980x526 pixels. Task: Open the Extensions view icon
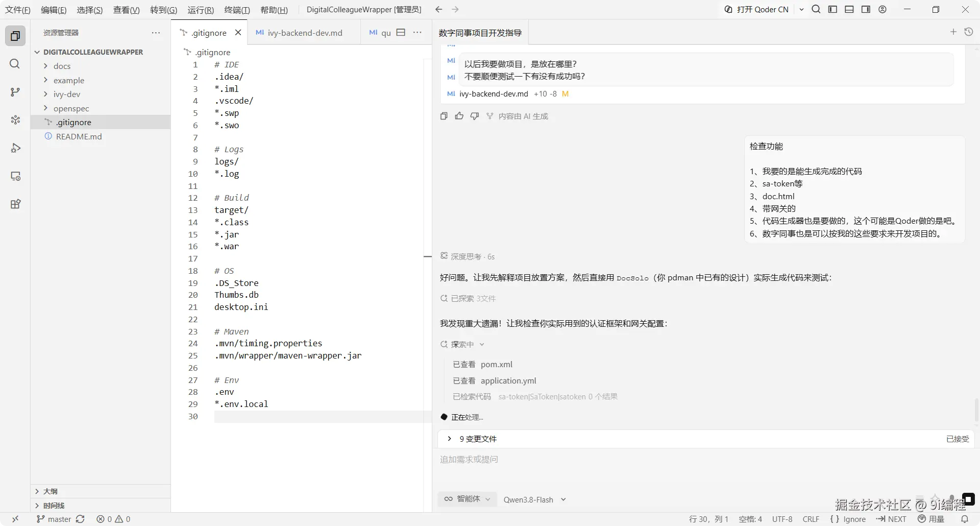coord(15,204)
